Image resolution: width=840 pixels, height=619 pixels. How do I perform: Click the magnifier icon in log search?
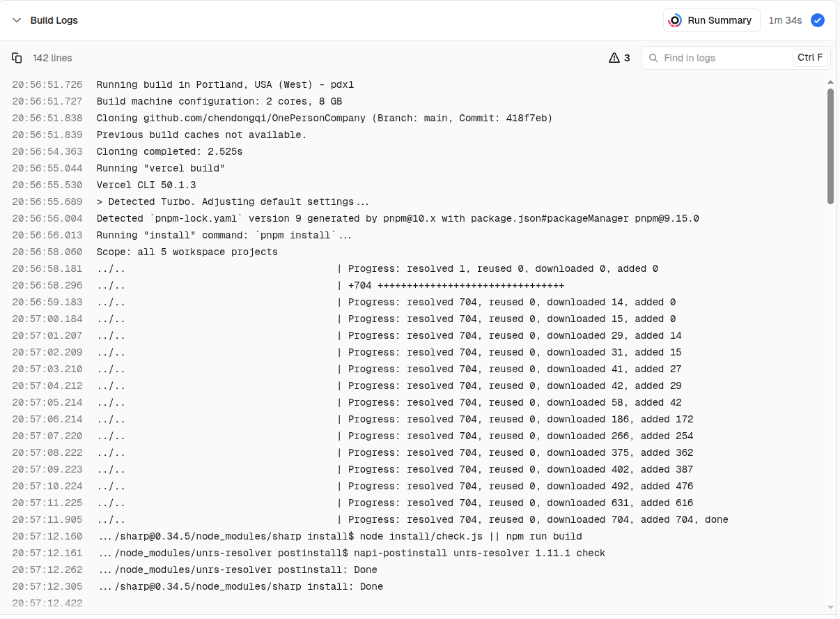pos(653,58)
